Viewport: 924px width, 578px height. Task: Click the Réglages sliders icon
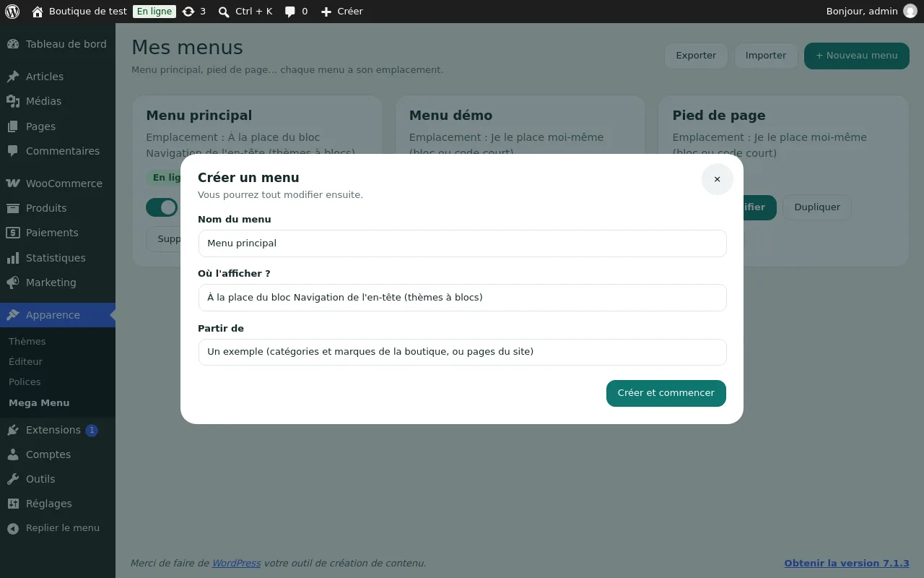pyautogui.click(x=13, y=504)
